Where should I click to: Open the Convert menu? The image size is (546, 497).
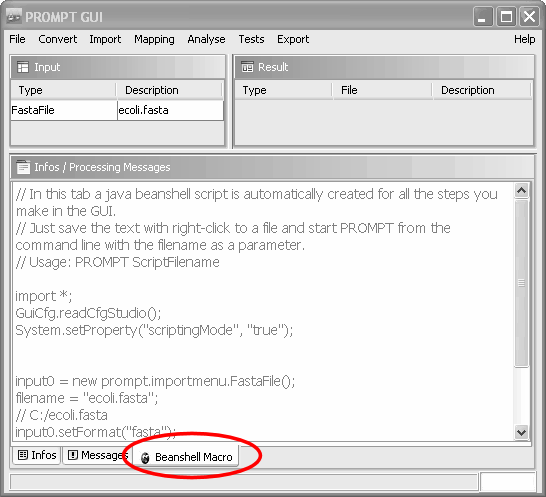(x=57, y=39)
